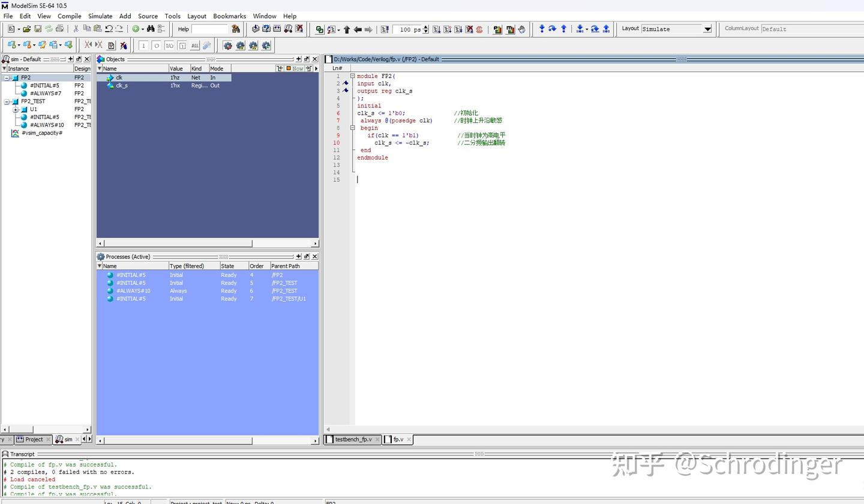The width and height of the screenshot is (864, 504).
Task: Increase the run length with stepper up arrow
Action: click(x=425, y=27)
